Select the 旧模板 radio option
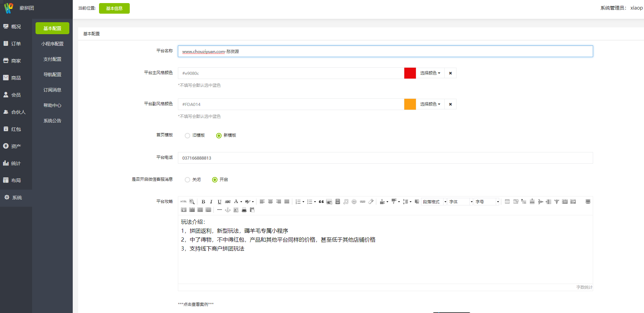The height and width of the screenshot is (313, 644). [187, 136]
